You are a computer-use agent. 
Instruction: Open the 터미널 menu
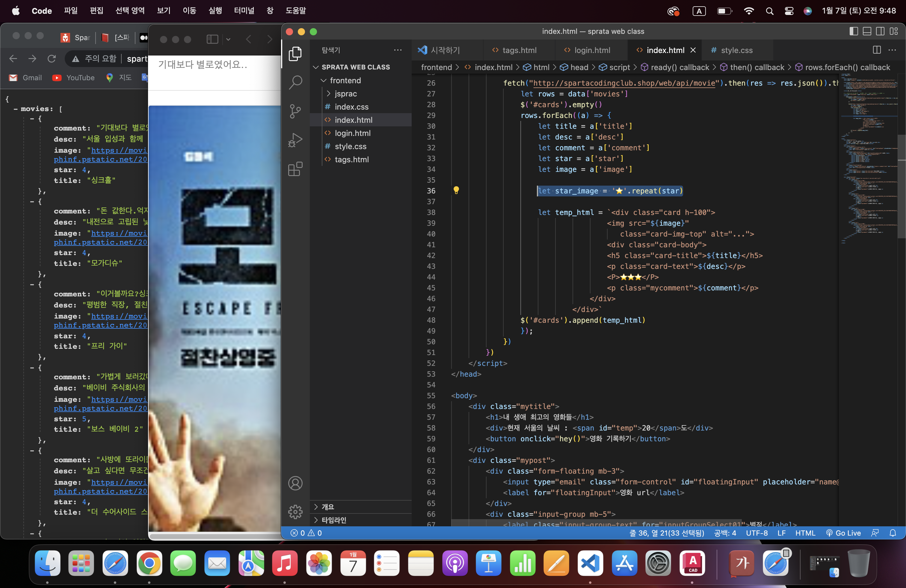pos(244,11)
